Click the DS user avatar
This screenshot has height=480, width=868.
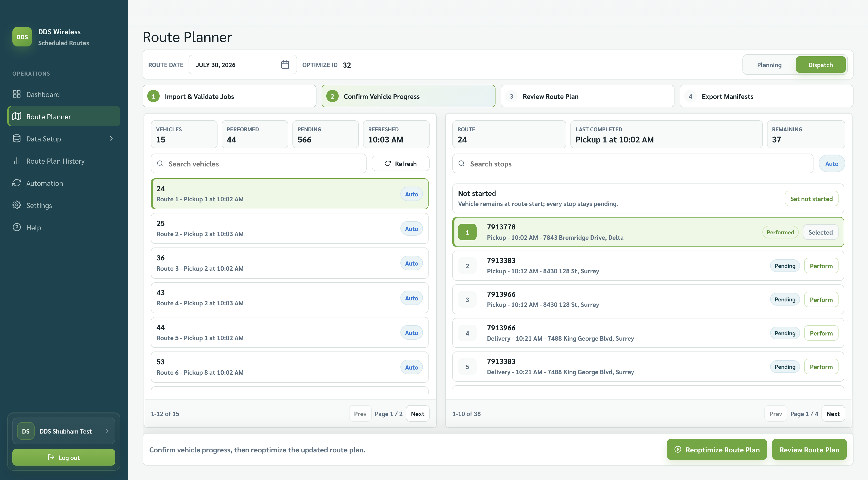(x=26, y=431)
